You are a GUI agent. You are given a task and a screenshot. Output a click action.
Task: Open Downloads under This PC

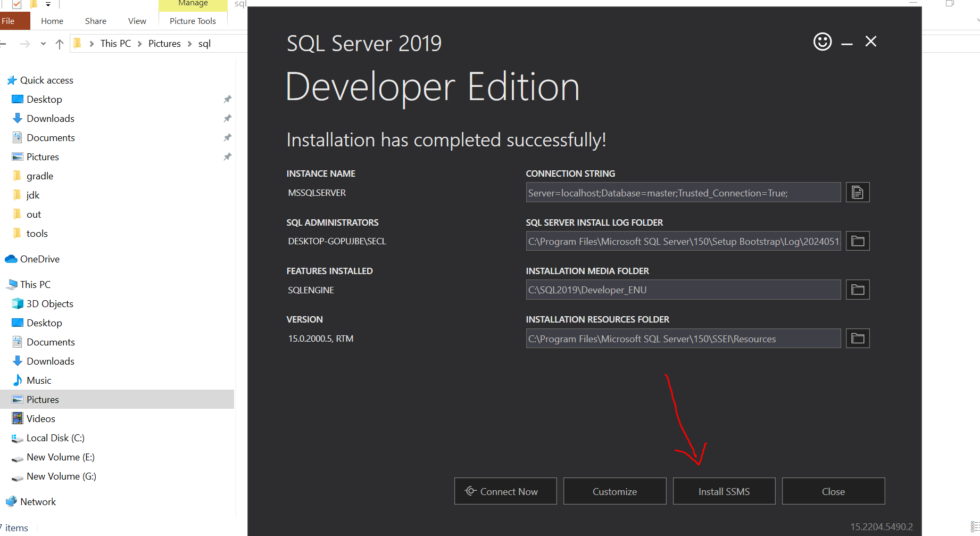[x=51, y=361]
